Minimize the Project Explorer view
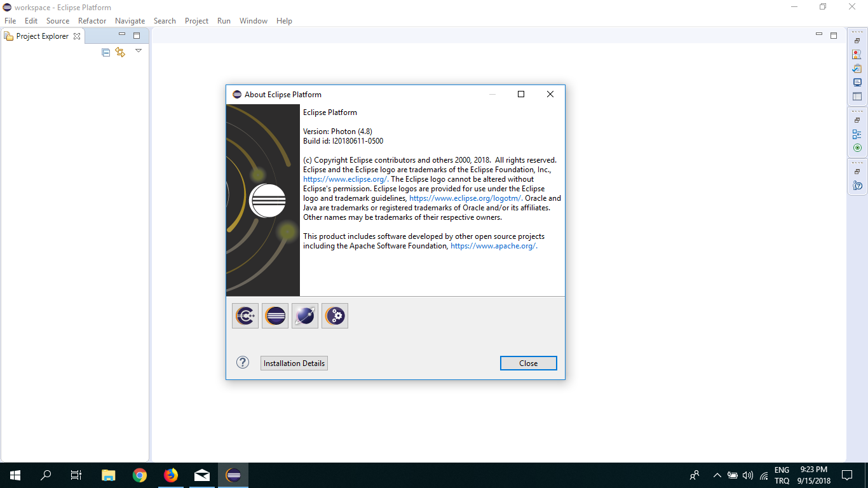The width and height of the screenshot is (868, 488). coord(122,35)
